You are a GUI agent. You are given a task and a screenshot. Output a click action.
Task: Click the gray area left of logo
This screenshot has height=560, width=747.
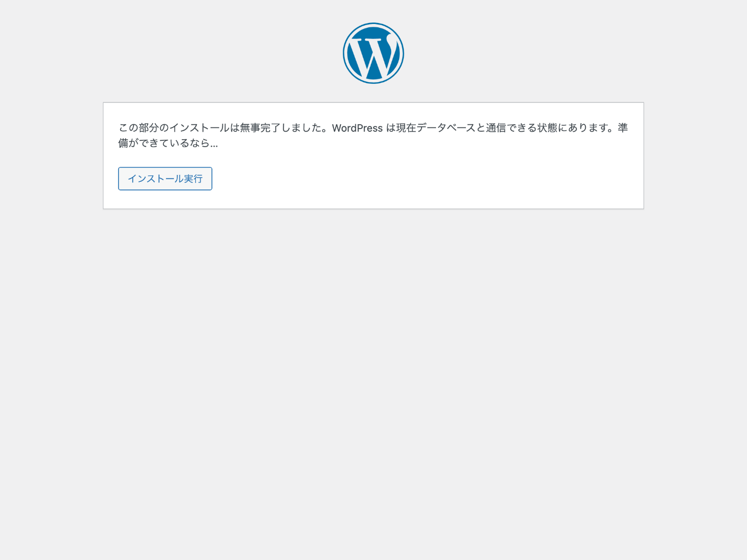click(171, 53)
